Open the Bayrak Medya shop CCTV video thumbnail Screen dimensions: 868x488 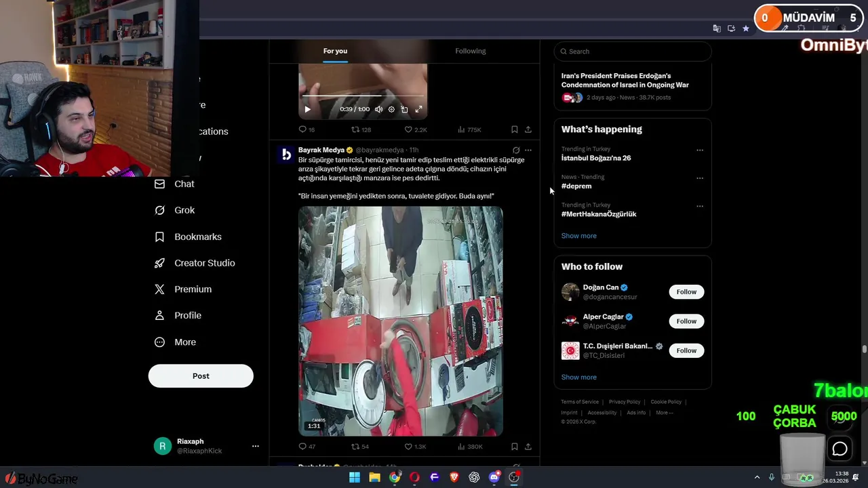[401, 321]
